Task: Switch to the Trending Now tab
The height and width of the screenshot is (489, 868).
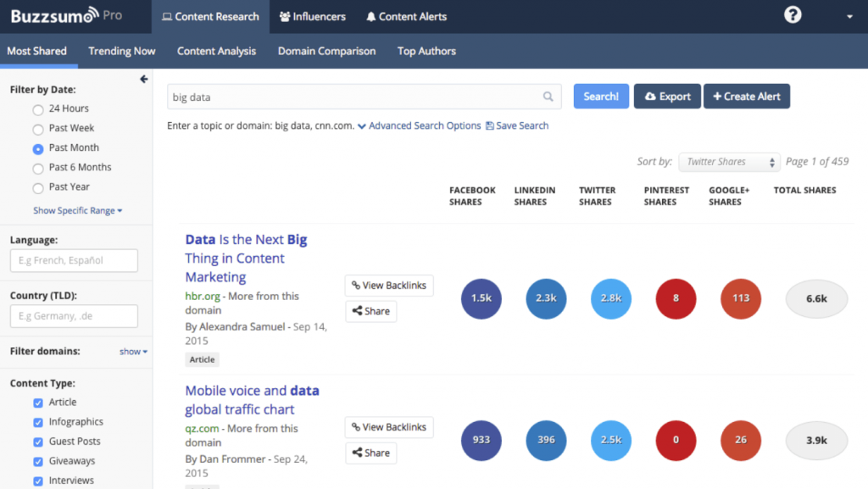Action: (x=122, y=51)
